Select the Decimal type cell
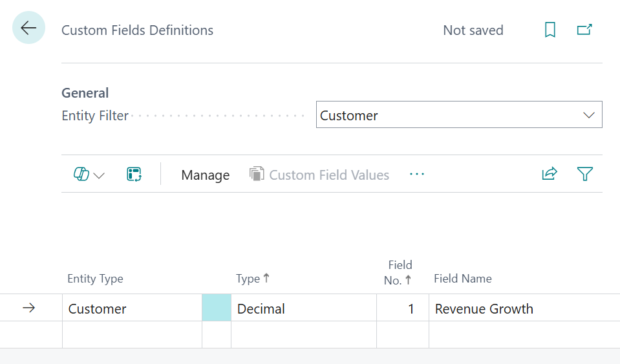The height and width of the screenshot is (364, 620). [261, 308]
